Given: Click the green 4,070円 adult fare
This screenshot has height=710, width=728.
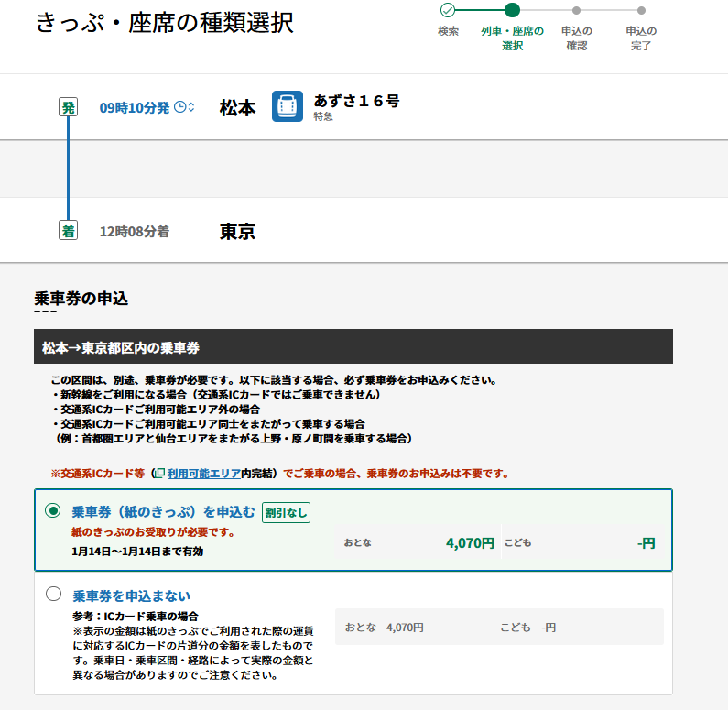Looking at the screenshot, I should pos(471,543).
